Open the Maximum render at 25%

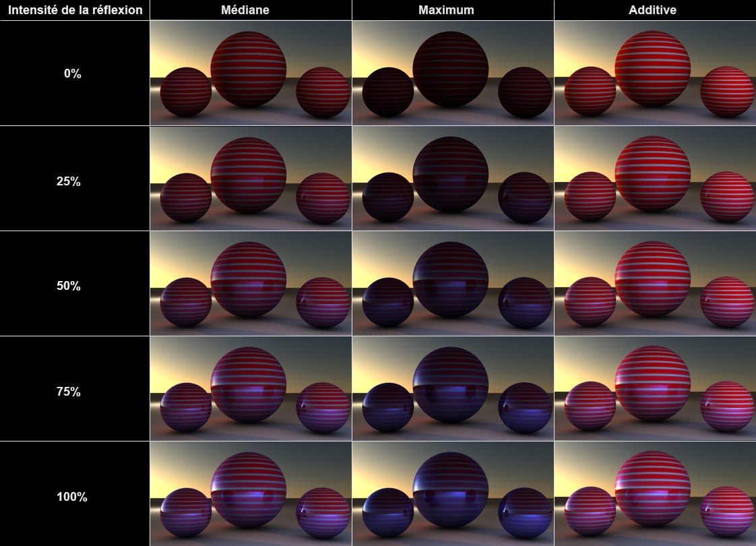[453, 179]
